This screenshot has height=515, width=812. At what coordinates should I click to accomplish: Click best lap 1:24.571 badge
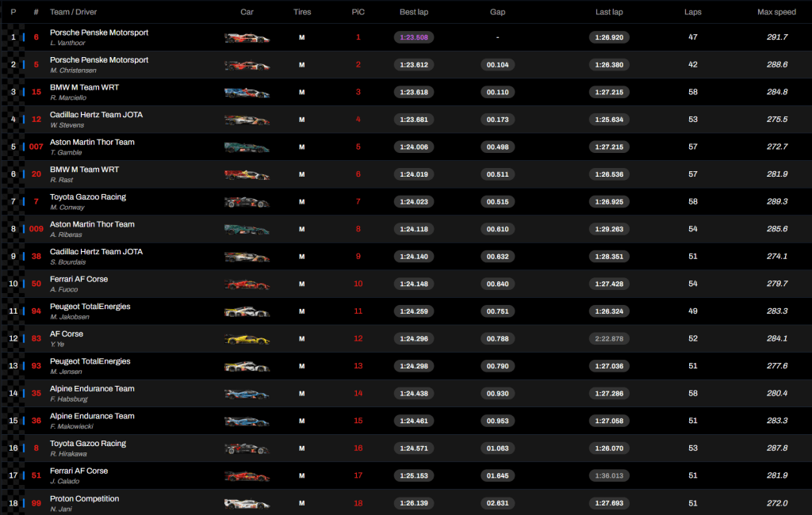(x=414, y=448)
